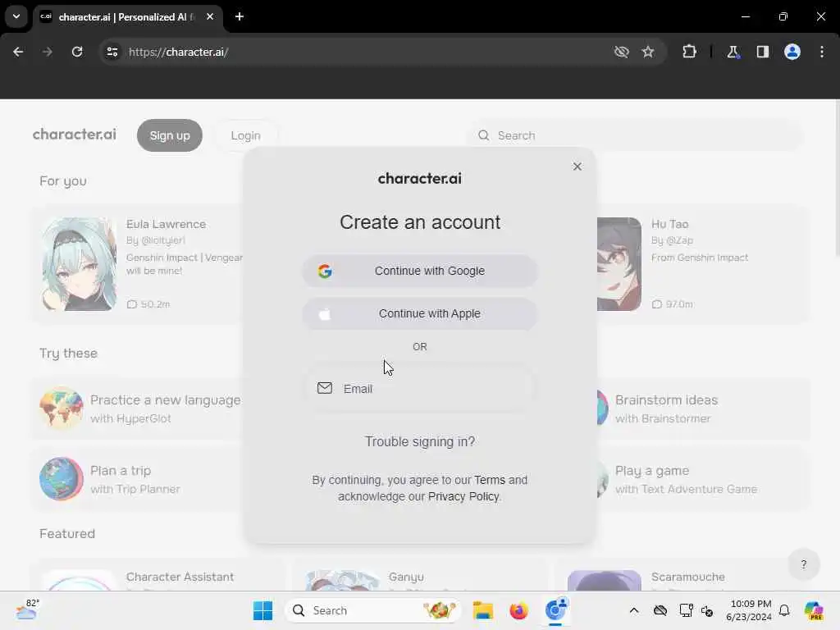The width and height of the screenshot is (840, 630).
Task: Open taskbar weather widget
Action: 27,609
